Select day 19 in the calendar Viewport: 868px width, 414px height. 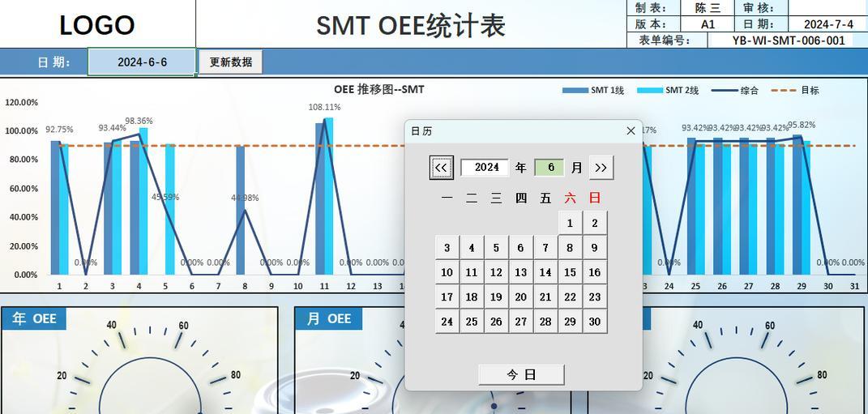497,297
